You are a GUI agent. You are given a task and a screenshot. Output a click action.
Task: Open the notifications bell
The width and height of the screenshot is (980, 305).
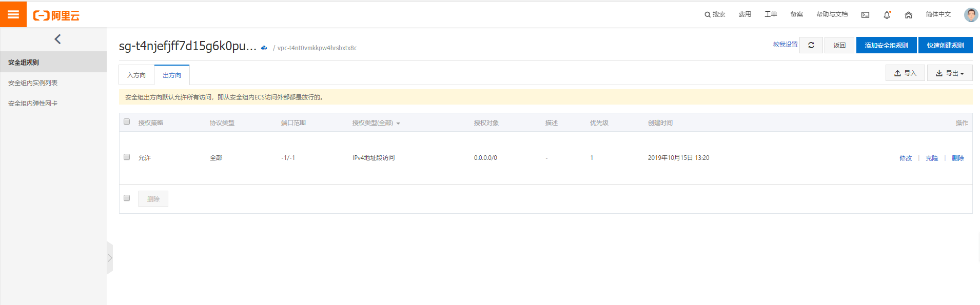coord(887,15)
